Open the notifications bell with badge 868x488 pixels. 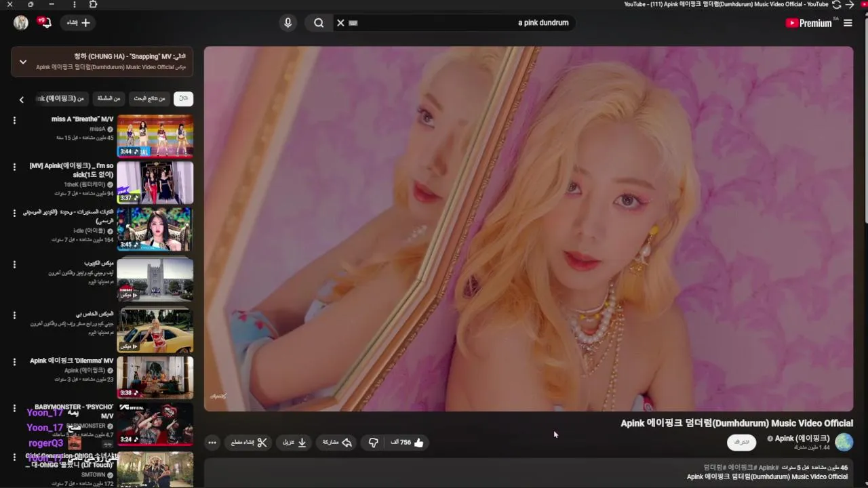pyautogui.click(x=45, y=23)
